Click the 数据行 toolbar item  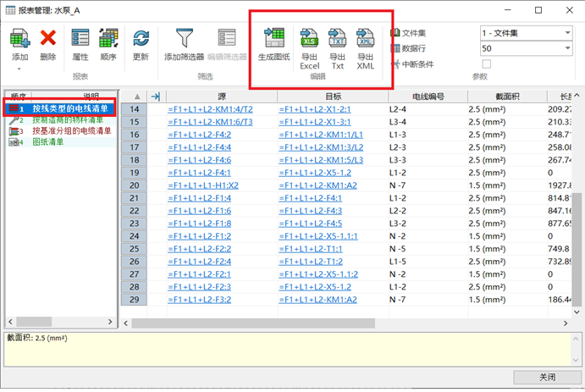[x=408, y=48]
